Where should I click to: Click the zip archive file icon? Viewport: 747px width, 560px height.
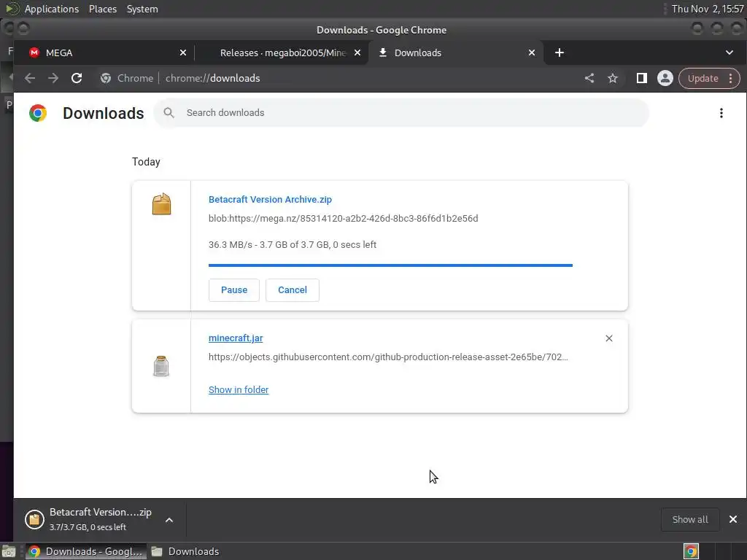[x=161, y=204]
